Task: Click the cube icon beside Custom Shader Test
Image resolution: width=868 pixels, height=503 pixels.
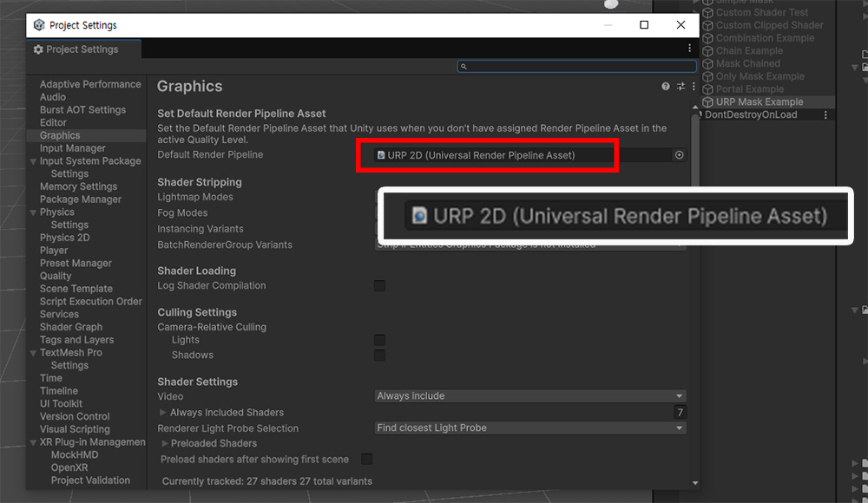Action: (x=708, y=13)
